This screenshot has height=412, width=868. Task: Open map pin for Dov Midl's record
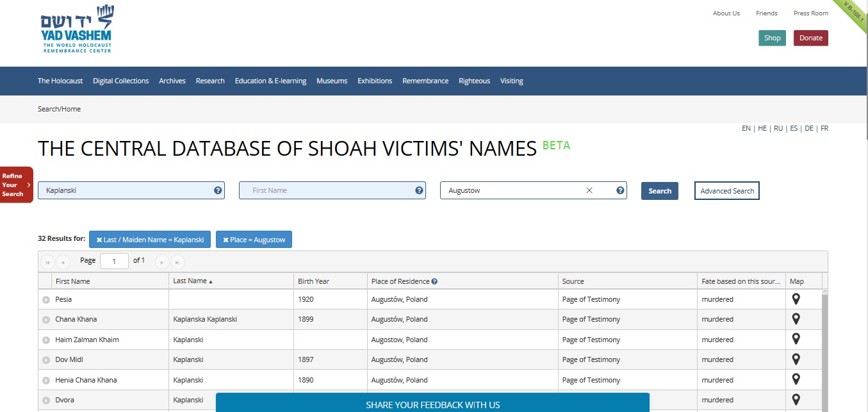tap(796, 359)
